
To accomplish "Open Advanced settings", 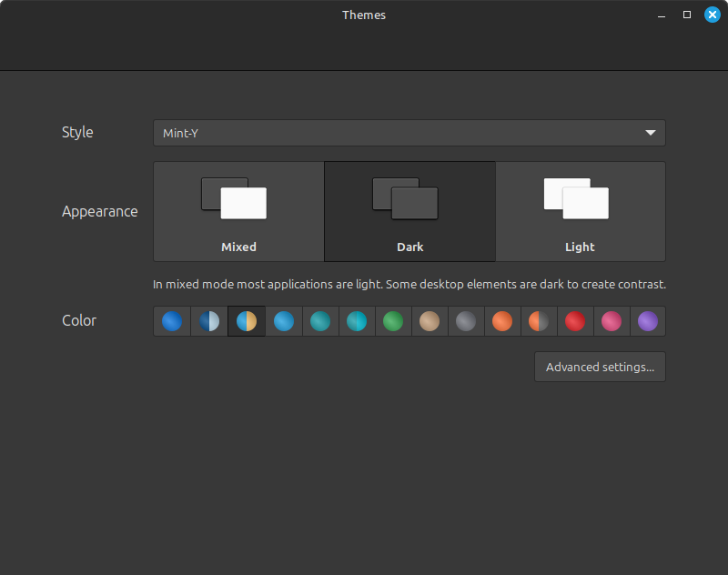I will [600, 367].
